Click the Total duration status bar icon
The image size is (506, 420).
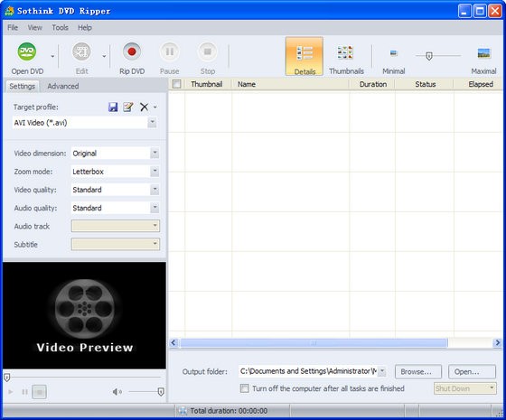(x=183, y=411)
